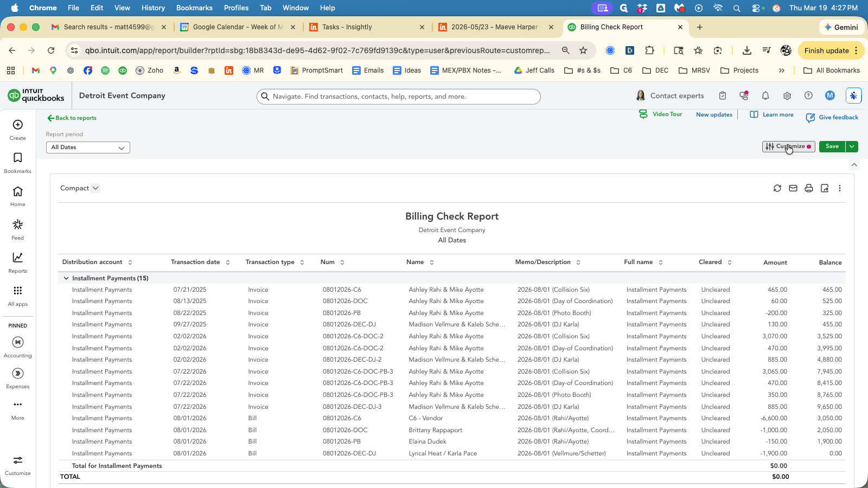868x488 pixels.
Task: Click the Chrome address bar URL
Action: point(317,50)
